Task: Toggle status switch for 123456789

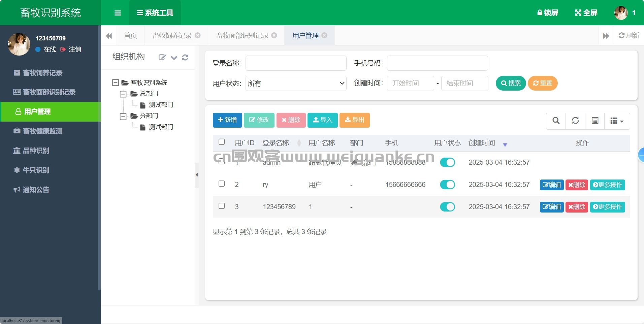Action: click(x=447, y=207)
